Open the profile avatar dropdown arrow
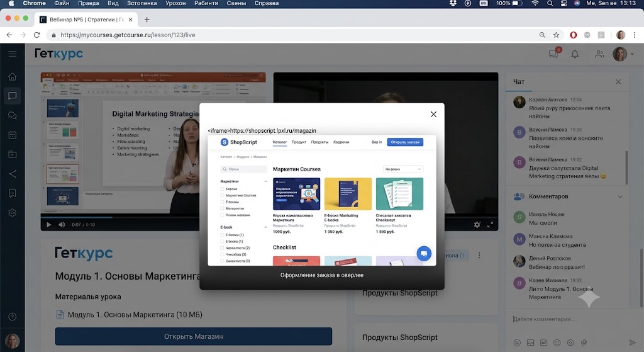This screenshot has height=352, width=644. (632, 54)
